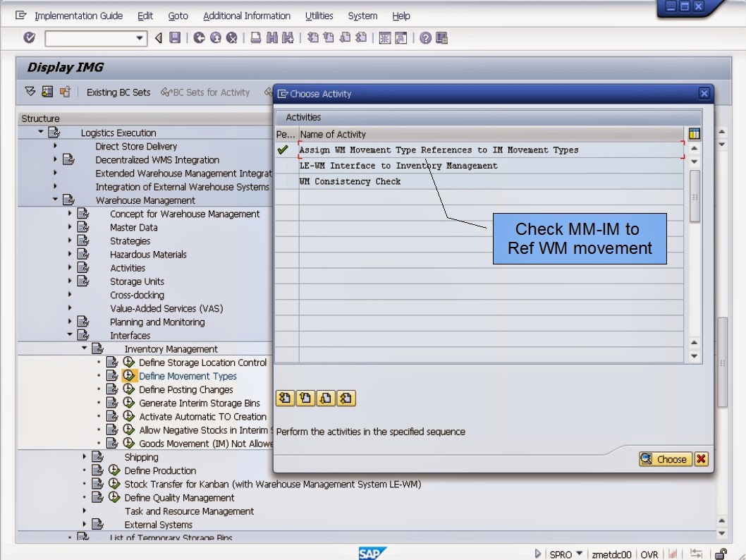Screen dimensions: 746x560
Task: Click the Enter checkmark icon in the toolbar
Action: [30, 39]
